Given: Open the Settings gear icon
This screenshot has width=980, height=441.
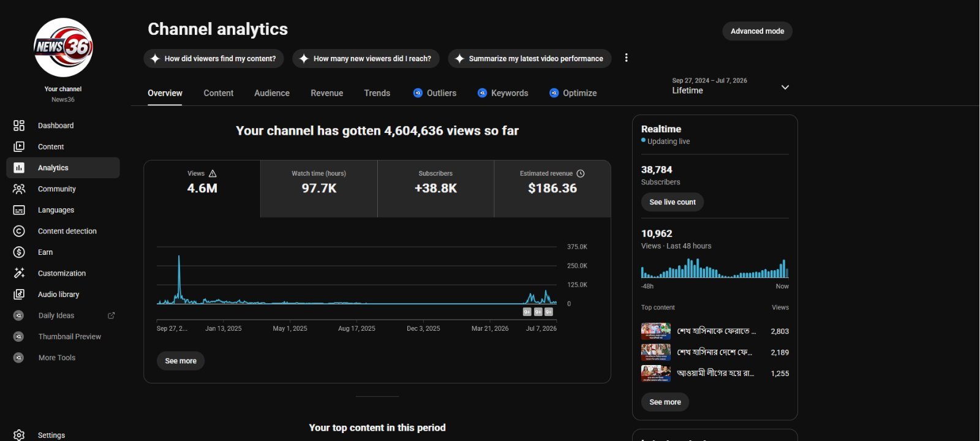Looking at the screenshot, I should [19, 435].
